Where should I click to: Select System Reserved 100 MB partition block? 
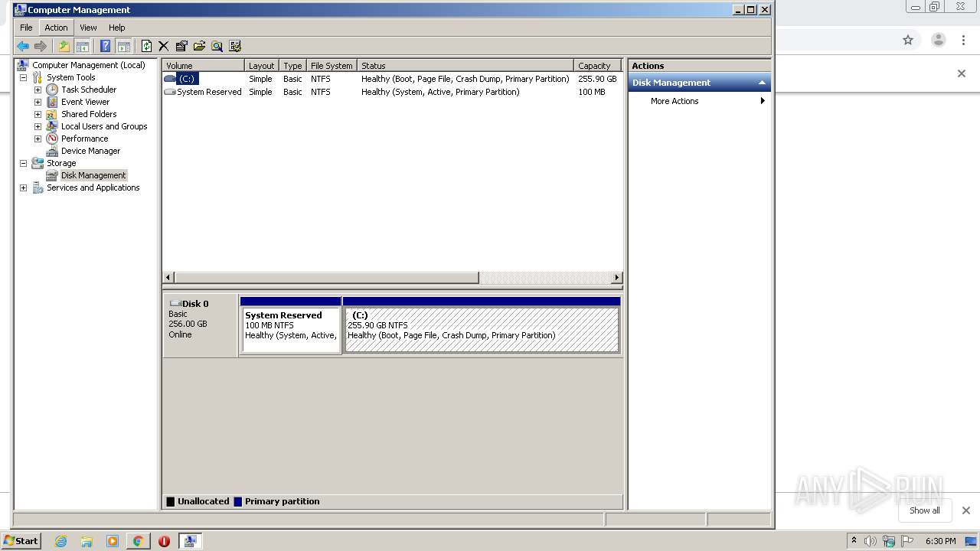click(291, 330)
